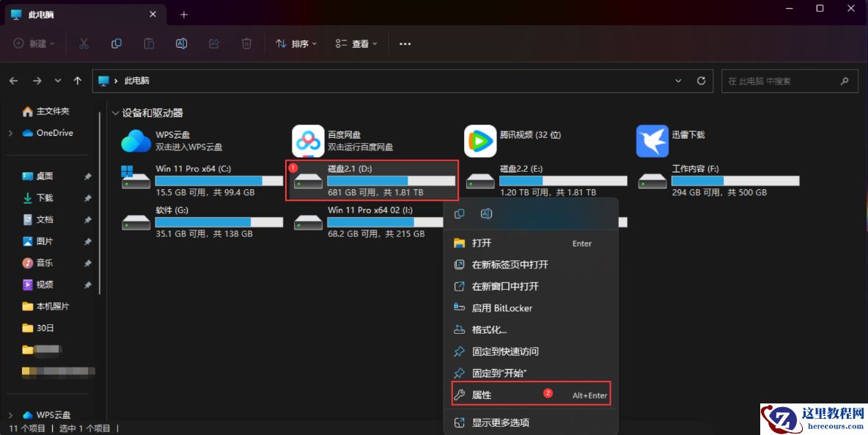Image resolution: width=868 pixels, height=435 pixels.
Task: Select the Cut (scissors) toolbar icon
Action: pyautogui.click(x=84, y=43)
